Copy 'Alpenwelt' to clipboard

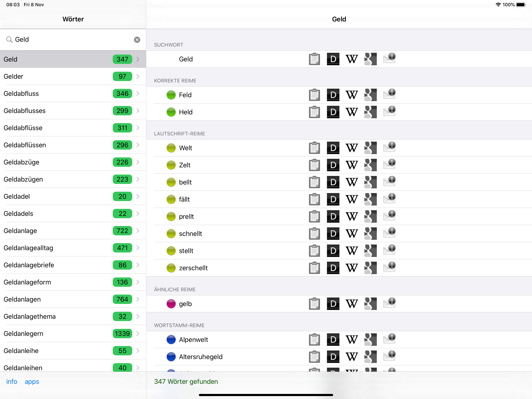pyautogui.click(x=314, y=340)
